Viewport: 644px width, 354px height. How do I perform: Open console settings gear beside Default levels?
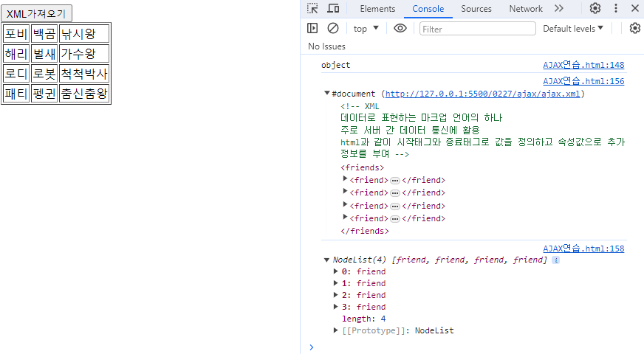635,28
